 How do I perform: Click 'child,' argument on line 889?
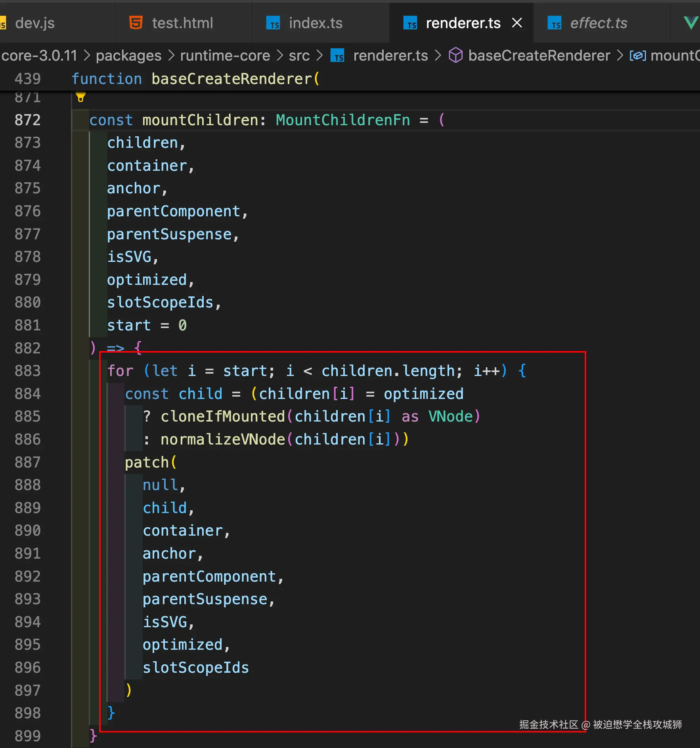coord(168,508)
